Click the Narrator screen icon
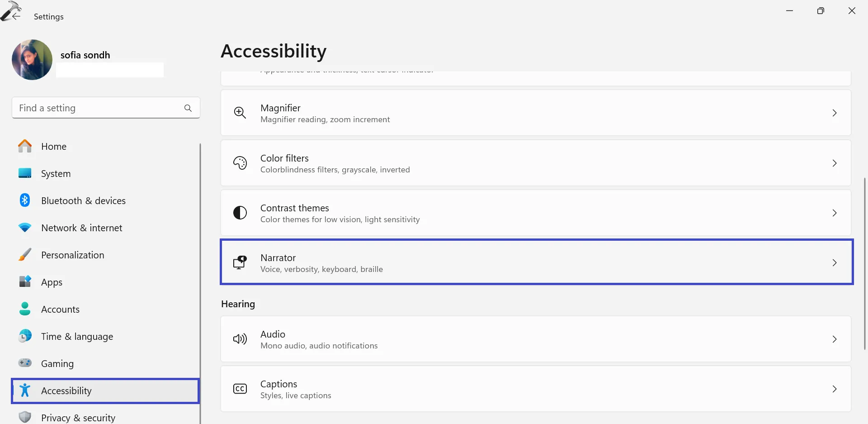Image resolution: width=868 pixels, height=424 pixels. pyautogui.click(x=240, y=262)
